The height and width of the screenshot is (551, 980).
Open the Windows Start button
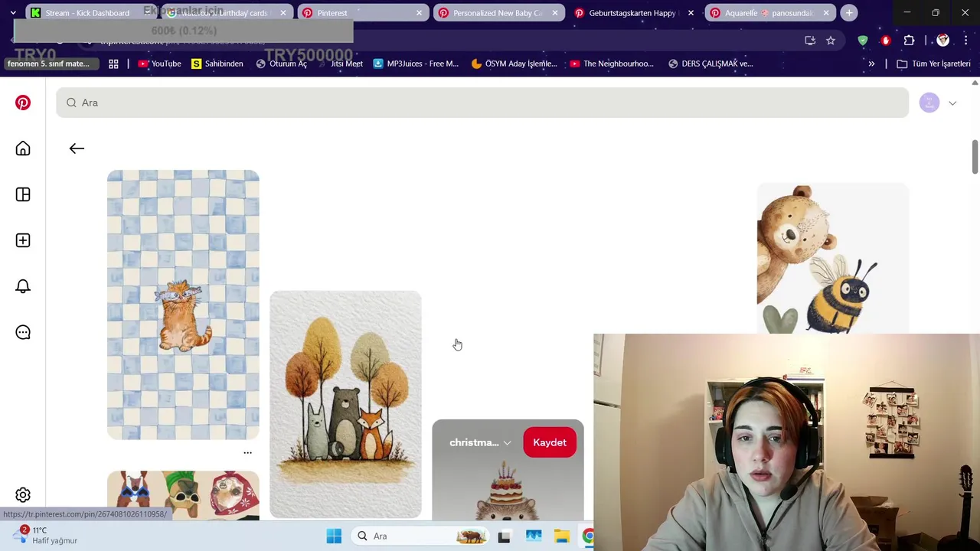(334, 536)
